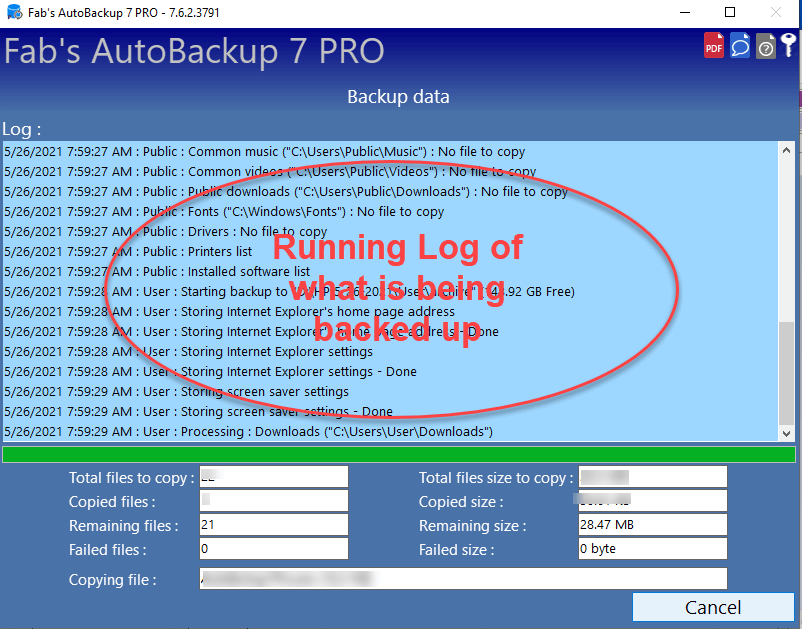Minimize the Fab's AutoBackup window

[x=685, y=12]
